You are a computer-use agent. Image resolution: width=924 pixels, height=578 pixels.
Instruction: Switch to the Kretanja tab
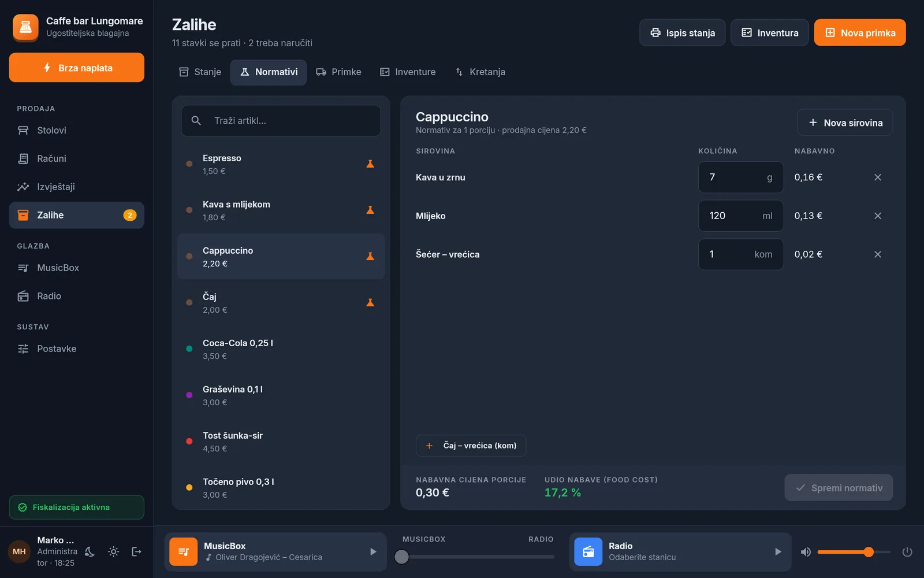[x=480, y=72]
